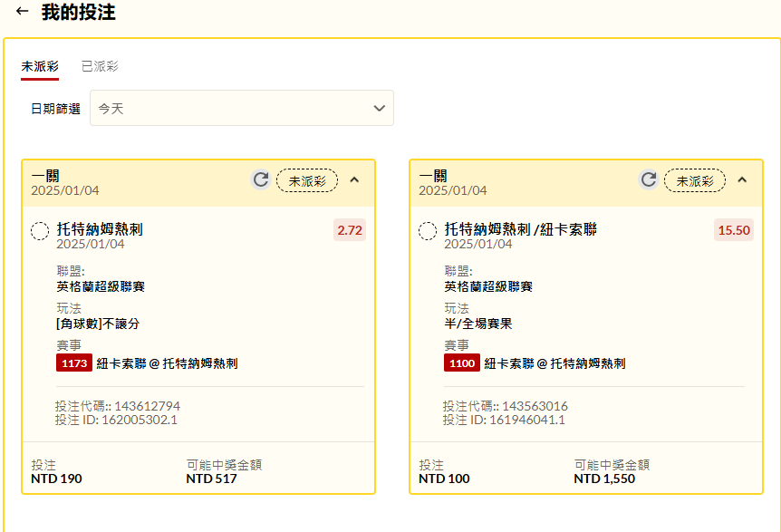Click the dashed circle beside 托特納姆熱刺 /紐卡索聯

coord(428,231)
